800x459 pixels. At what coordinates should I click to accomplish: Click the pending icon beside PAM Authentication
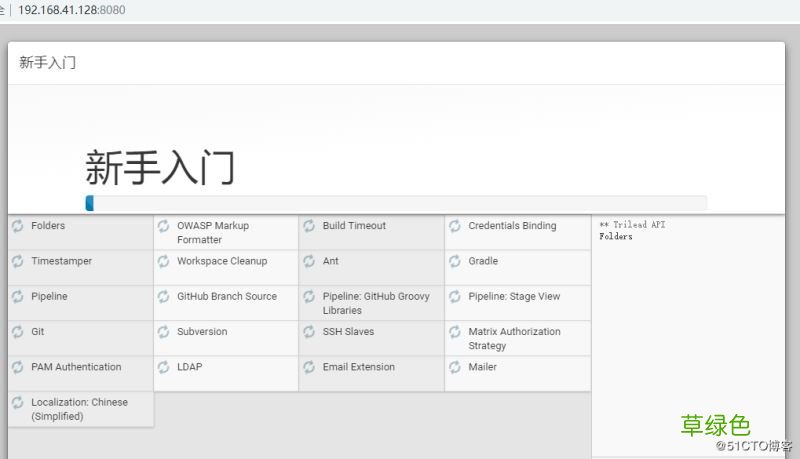click(18, 367)
